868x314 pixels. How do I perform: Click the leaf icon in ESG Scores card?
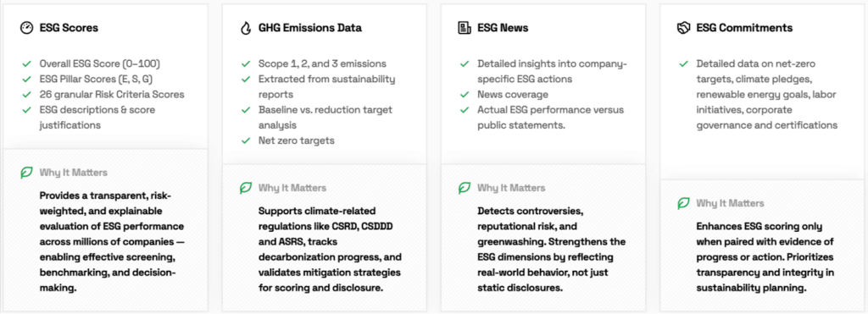26,173
